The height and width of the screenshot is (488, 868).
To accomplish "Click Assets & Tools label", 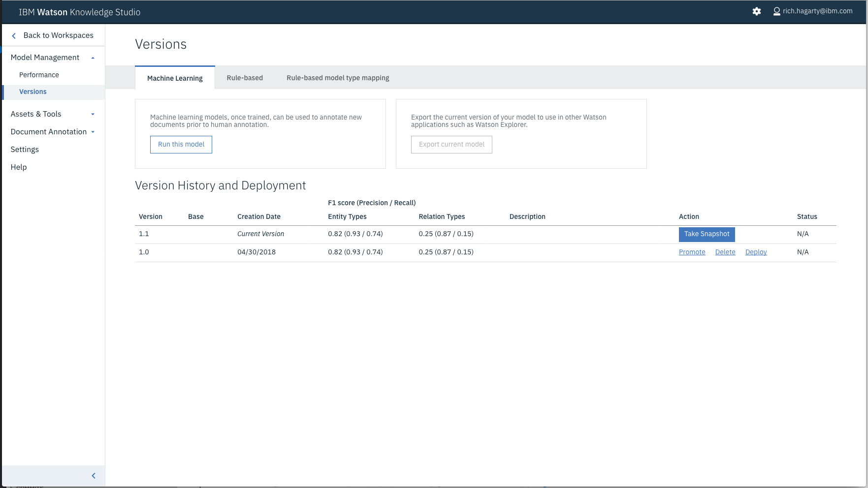I will pyautogui.click(x=36, y=114).
